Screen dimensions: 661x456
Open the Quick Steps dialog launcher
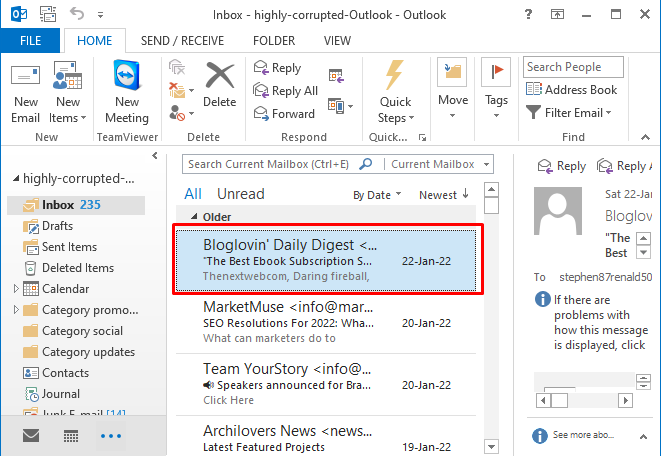pyautogui.click(x=422, y=137)
